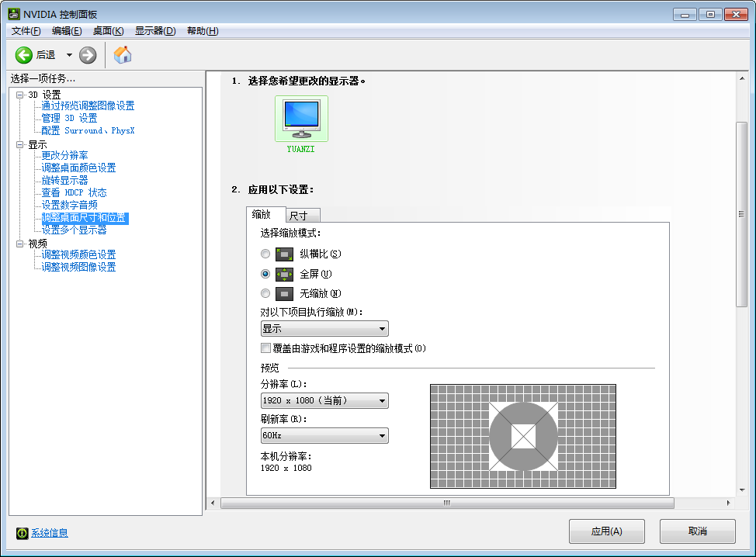Click the grey Forward arrow icon
Image resolution: width=756 pixels, height=557 pixels.
point(88,55)
